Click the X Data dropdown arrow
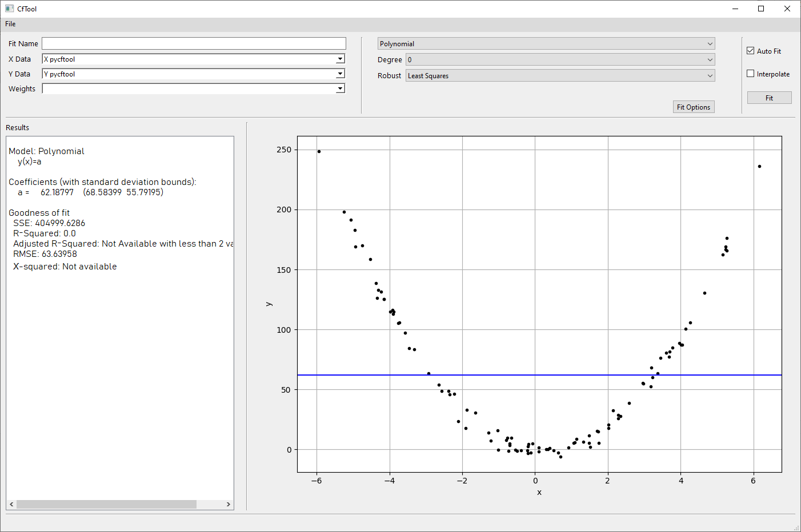The width and height of the screenshot is (801, 532). pyautogui.click(x=340, y=59)
